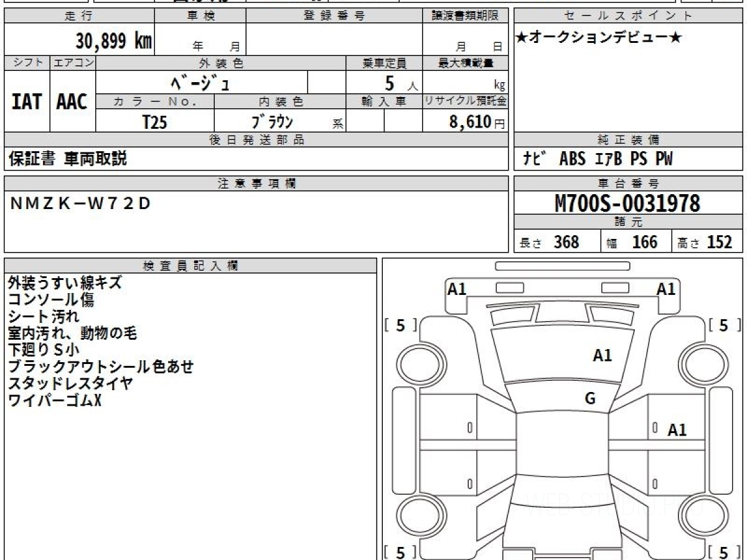Select inspector note 室内汚れ、動物の毛
This screenshot has width=747, height=560.
[72, 333]
